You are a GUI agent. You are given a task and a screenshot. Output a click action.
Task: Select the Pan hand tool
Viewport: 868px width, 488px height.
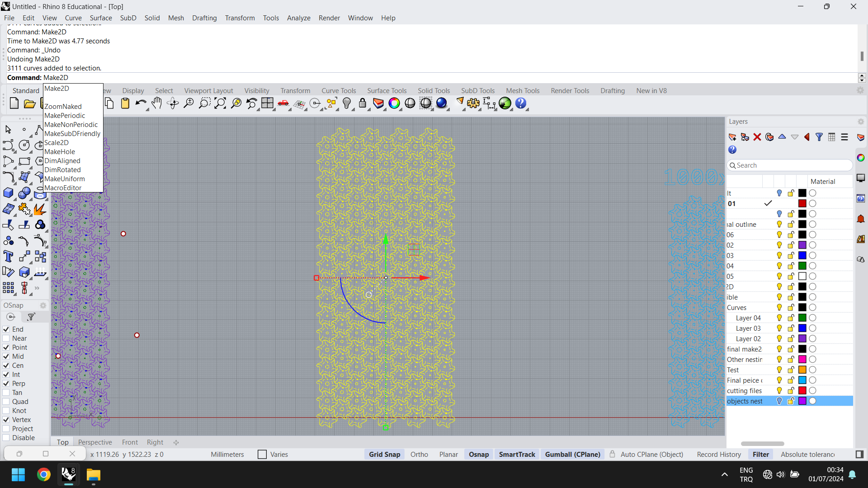click(156, 103)
